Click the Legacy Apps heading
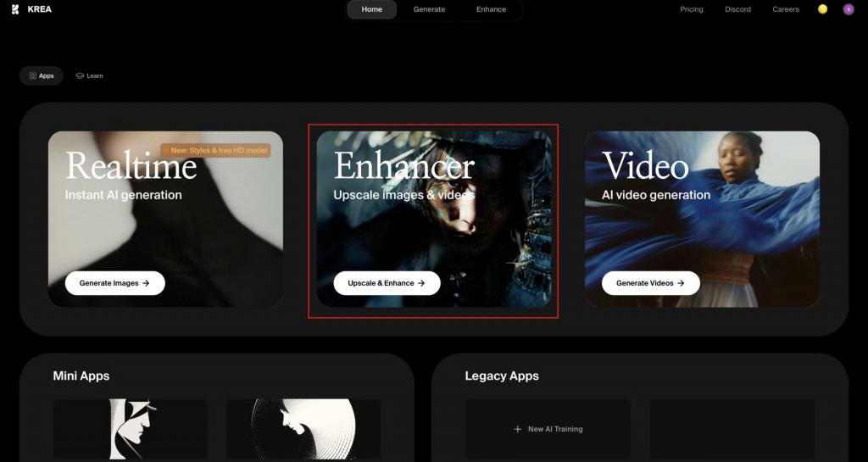This screenshot has height=462, width=868. (502, 376)
